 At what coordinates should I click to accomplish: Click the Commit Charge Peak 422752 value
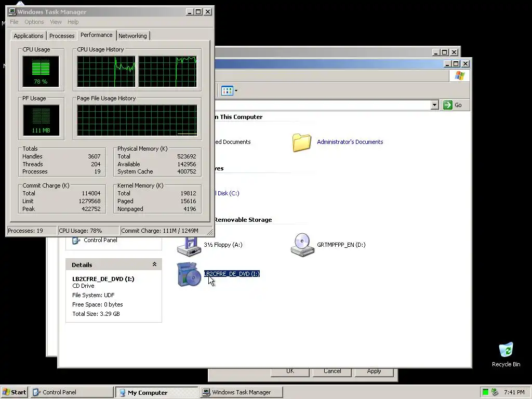(x=91, y=209)
